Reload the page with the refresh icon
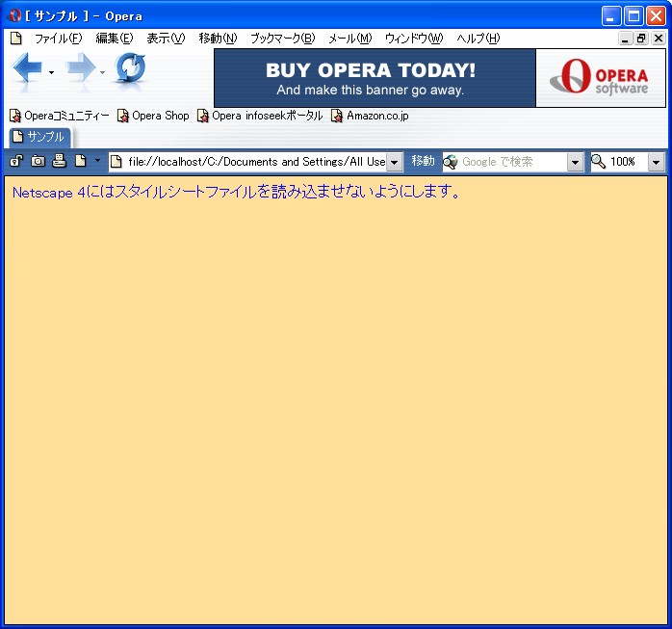The image size is (672, 629). pyautogui.click(x=130, y=67)
